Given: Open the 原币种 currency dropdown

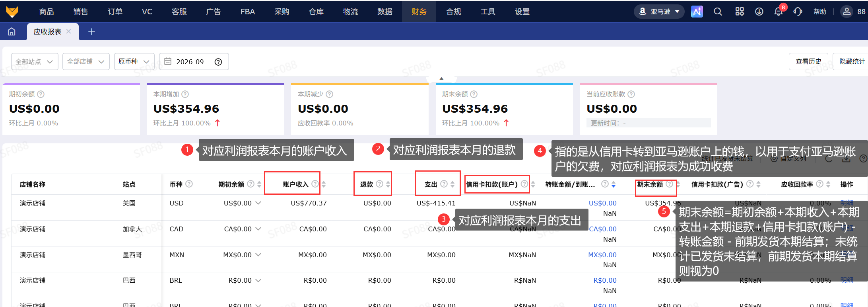Looking at the screenshot, I should [x=134, y=62].
